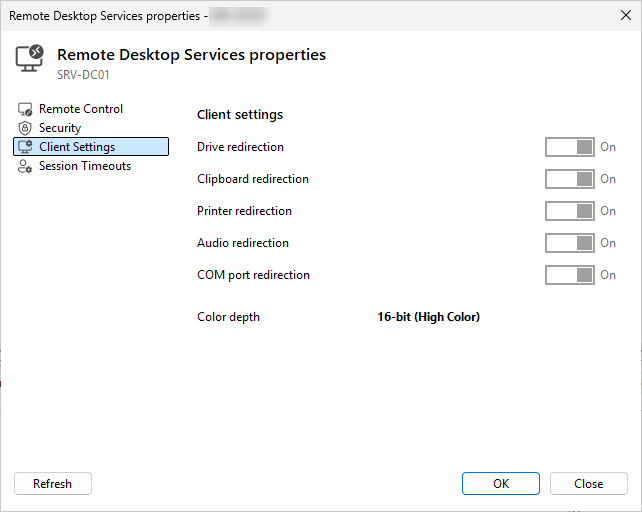Toggle COM port redirection switch
This screenshot has width=642, height=512.
(570, 275)
